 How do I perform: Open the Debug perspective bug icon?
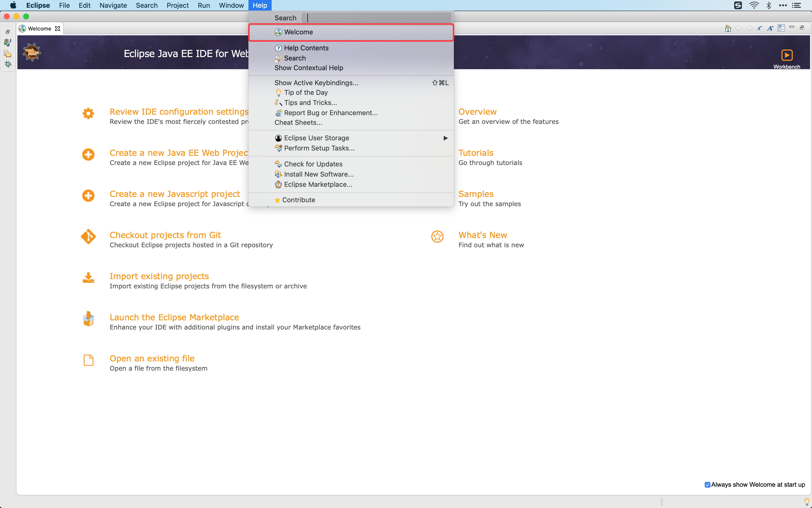click(x=8, y=64)
